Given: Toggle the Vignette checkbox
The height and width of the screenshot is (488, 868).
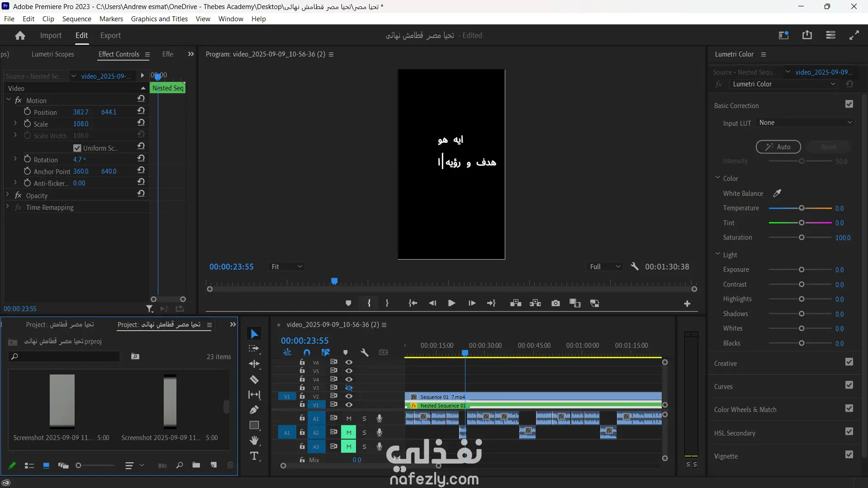Looking at the screenshot, I should [x=849, y=455].
